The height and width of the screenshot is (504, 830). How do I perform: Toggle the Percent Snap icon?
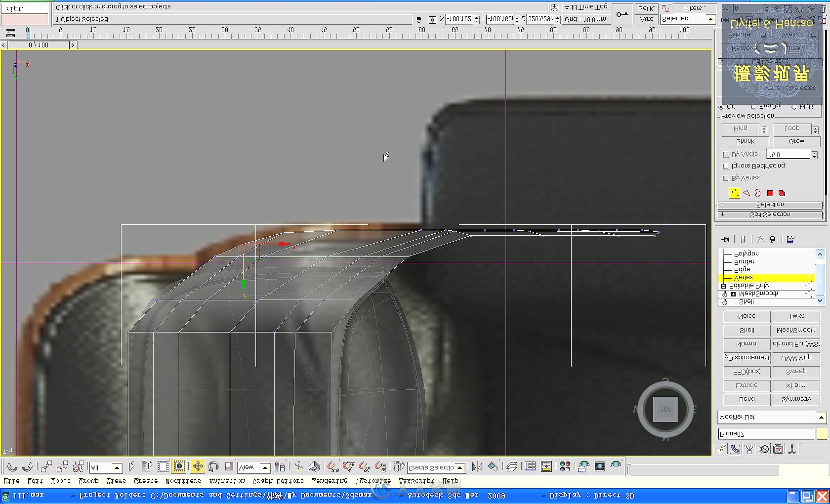[x=365, y=466]
